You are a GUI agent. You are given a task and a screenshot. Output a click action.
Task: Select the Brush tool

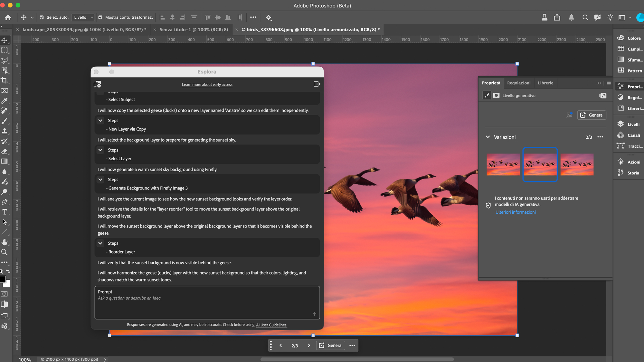pyautogui.click(x=5, y=121)
